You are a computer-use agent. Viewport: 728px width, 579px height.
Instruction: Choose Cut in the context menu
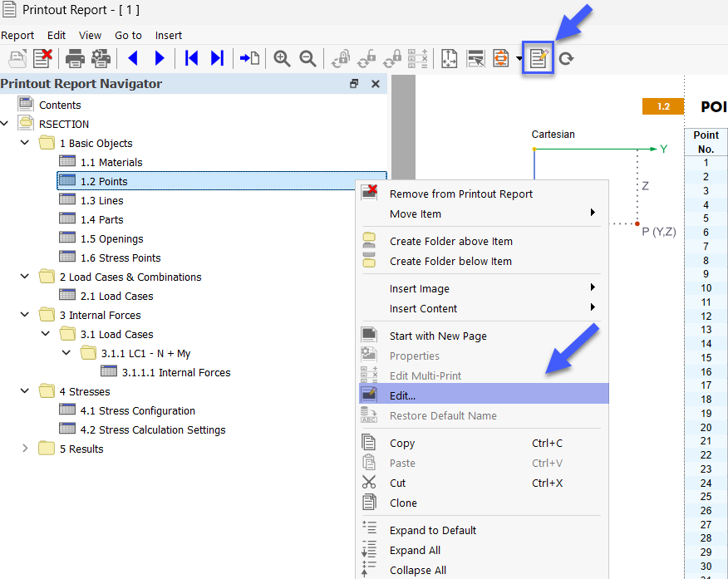(482, 483)
